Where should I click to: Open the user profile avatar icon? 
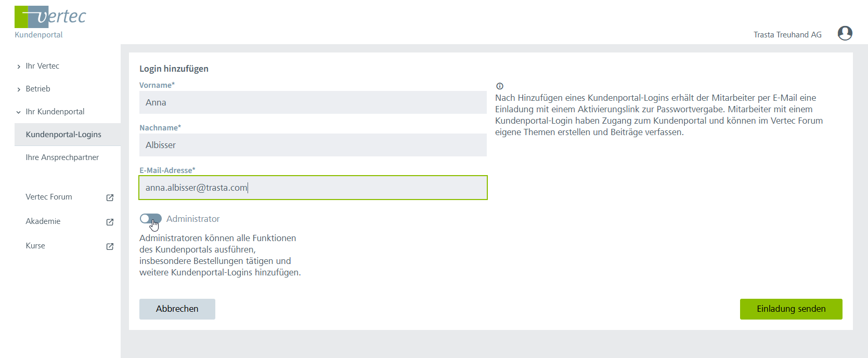click(845, 33)
